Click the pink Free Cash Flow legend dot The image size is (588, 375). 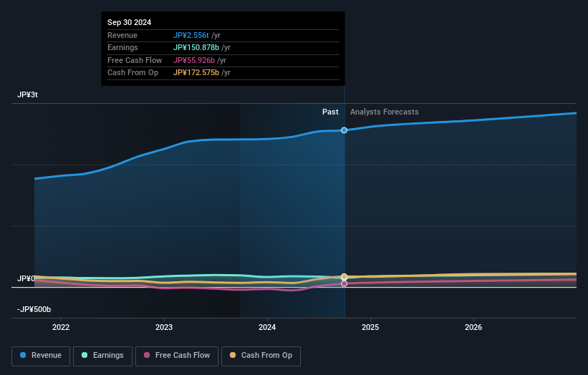(147, 355)
